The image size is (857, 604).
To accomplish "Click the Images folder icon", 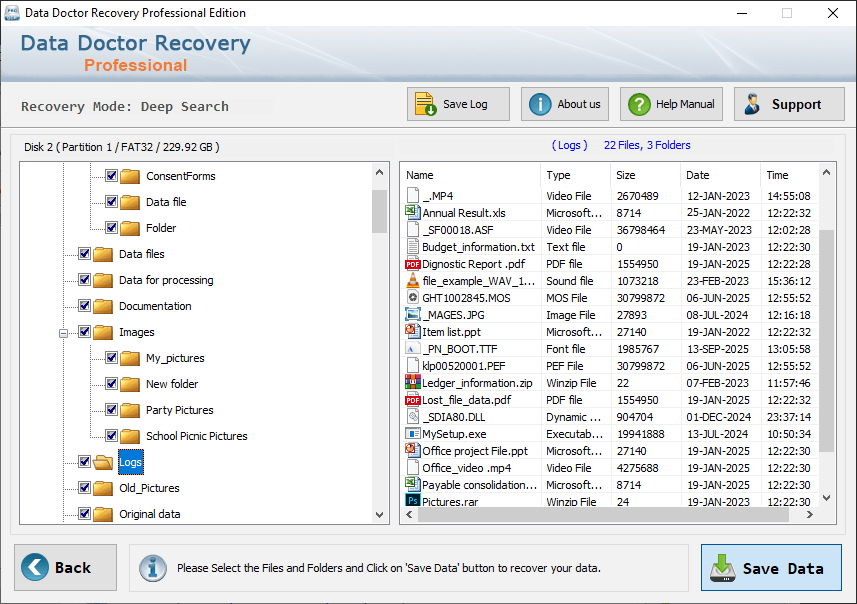I will pyautogui.click(x=103, y=332).
